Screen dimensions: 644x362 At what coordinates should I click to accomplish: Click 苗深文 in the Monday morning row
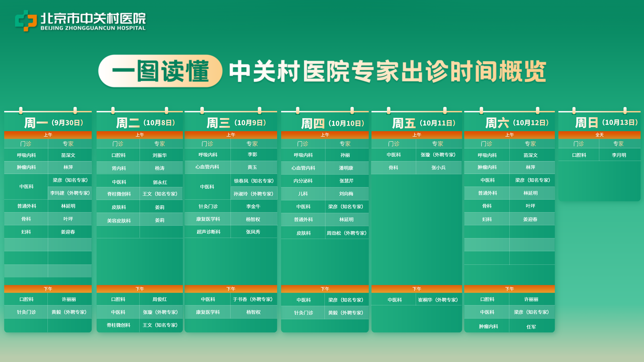68,155
